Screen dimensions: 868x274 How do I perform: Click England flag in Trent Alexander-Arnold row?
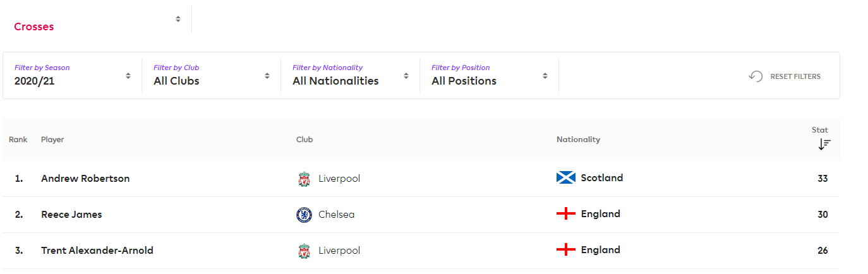pyautogui.click(x=565, y=250)
